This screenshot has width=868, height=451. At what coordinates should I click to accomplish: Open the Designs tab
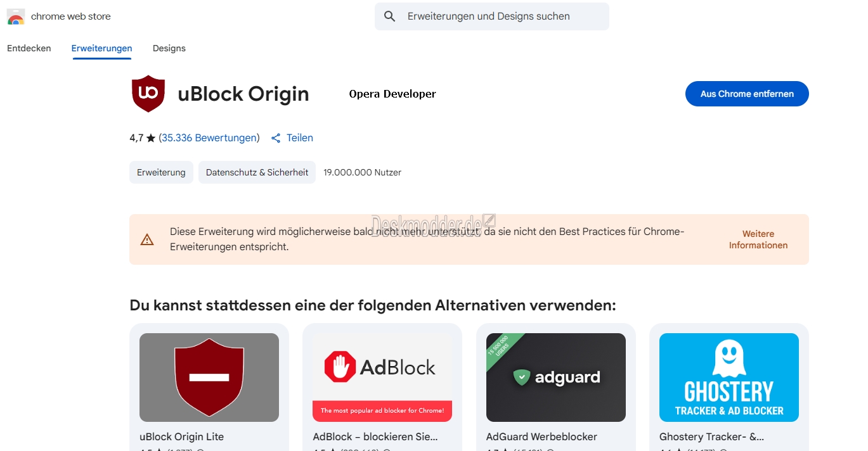[x=169, y=48]
